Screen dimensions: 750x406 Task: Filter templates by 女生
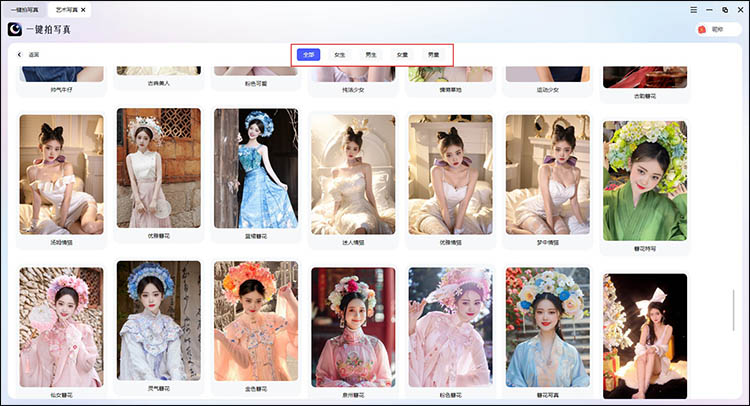pyautogui.click(x=340, y=54)
